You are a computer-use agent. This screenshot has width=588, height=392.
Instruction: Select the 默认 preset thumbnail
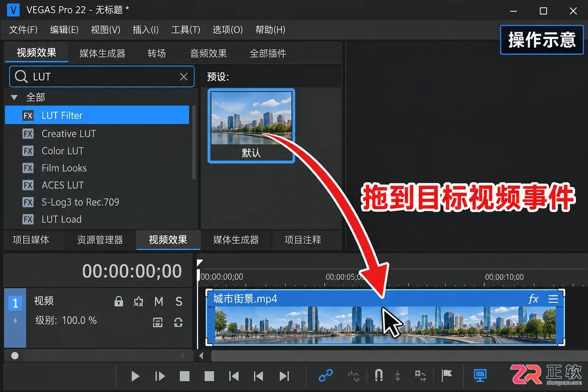[251, 126]
